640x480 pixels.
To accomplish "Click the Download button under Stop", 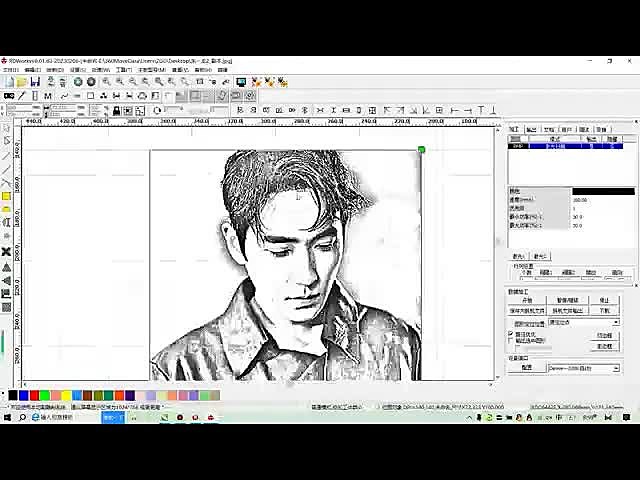I will click(x=604, y=311).
